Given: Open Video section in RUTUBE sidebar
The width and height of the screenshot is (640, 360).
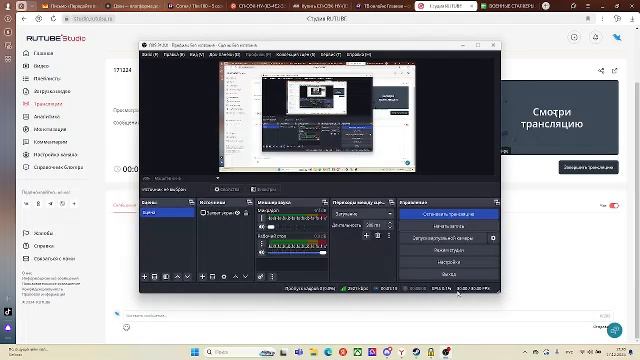Looking at the screenshot, I should tap(41, 66).
